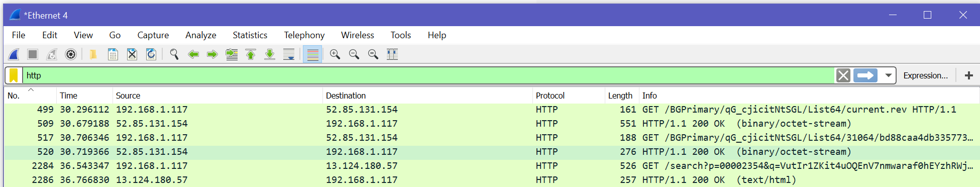Open the View menu
The width and height of the screenshot is (980, 187).
[x=83, y=35]
